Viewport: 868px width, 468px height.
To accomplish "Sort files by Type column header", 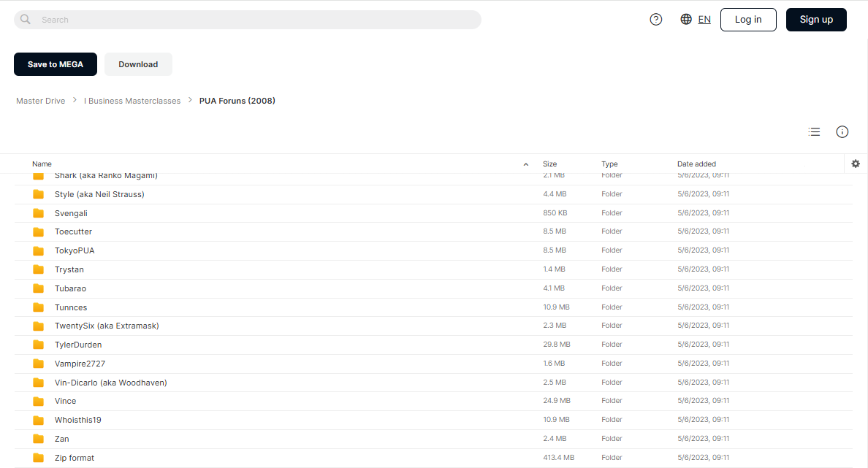I will (x=609, y=164).
